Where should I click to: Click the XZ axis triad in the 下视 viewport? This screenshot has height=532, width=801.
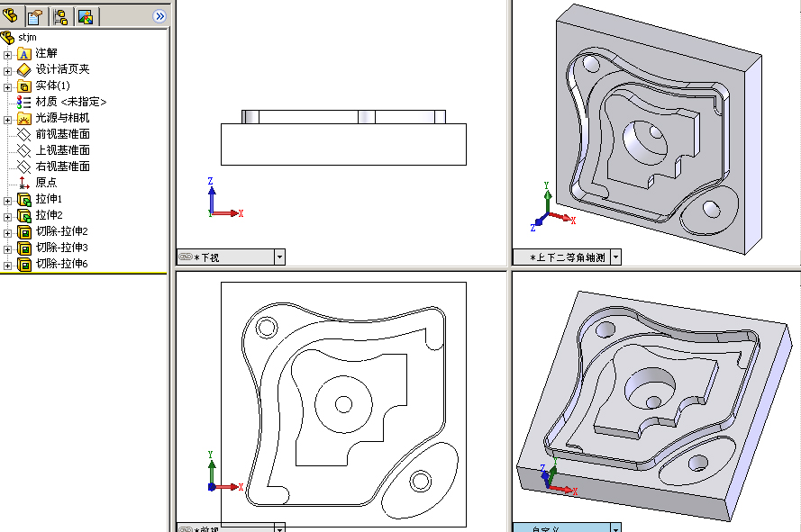225,198
